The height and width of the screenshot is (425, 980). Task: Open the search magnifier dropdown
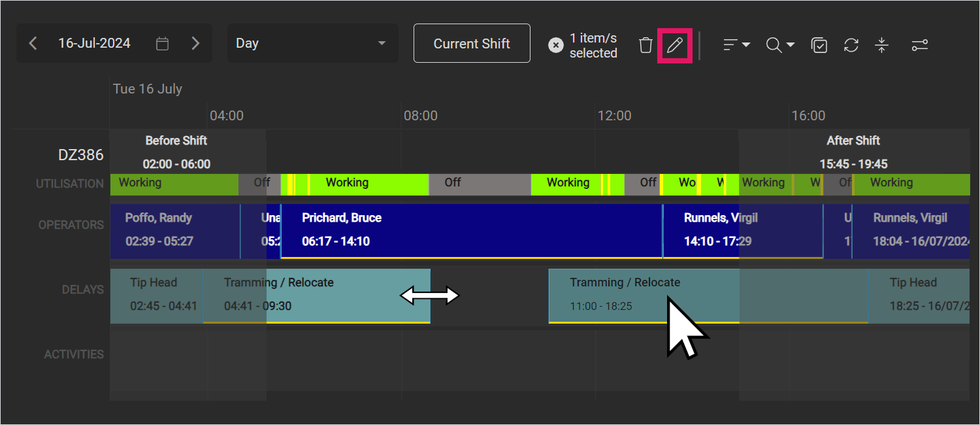point(780,45)
